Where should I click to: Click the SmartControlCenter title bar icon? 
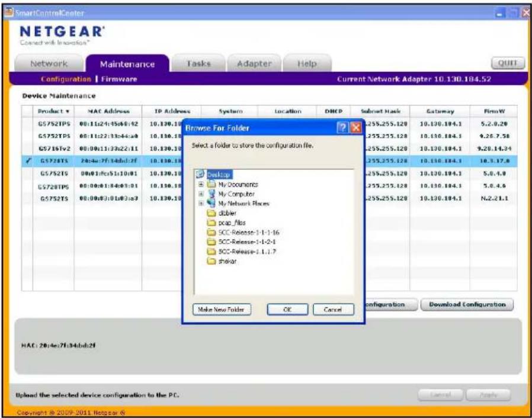[9, 12]
